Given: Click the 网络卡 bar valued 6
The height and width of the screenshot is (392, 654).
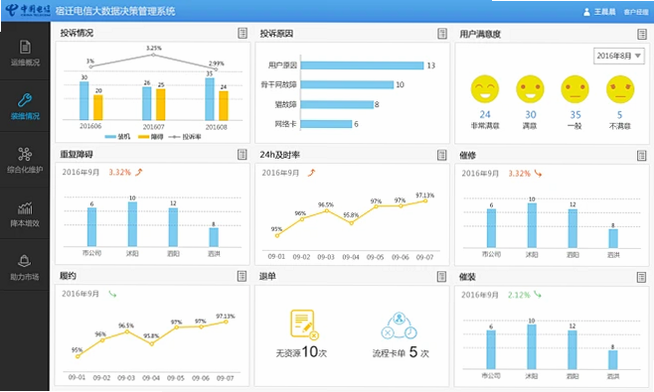Looking at the screenshot, I should click(x=326, y=124).
